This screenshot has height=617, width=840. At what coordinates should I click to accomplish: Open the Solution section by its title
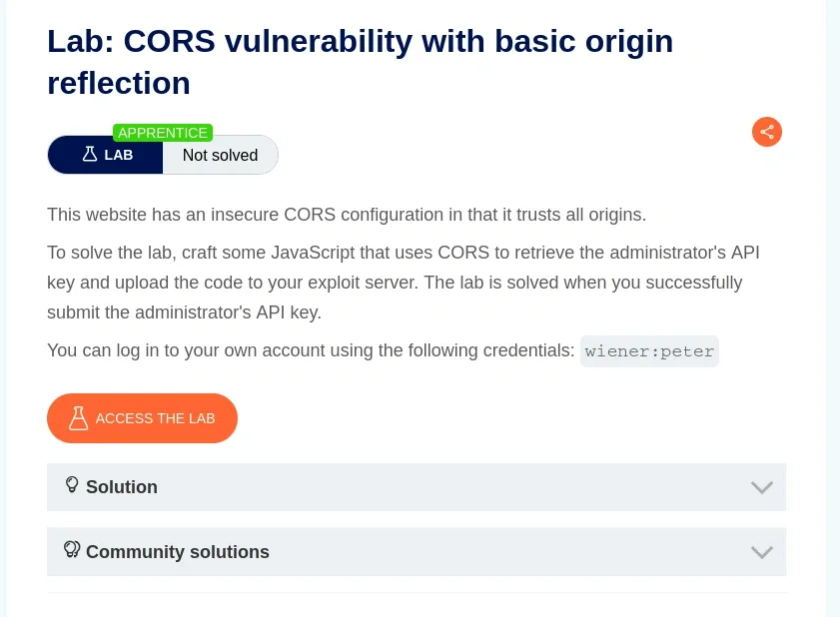tap(122, 487)
